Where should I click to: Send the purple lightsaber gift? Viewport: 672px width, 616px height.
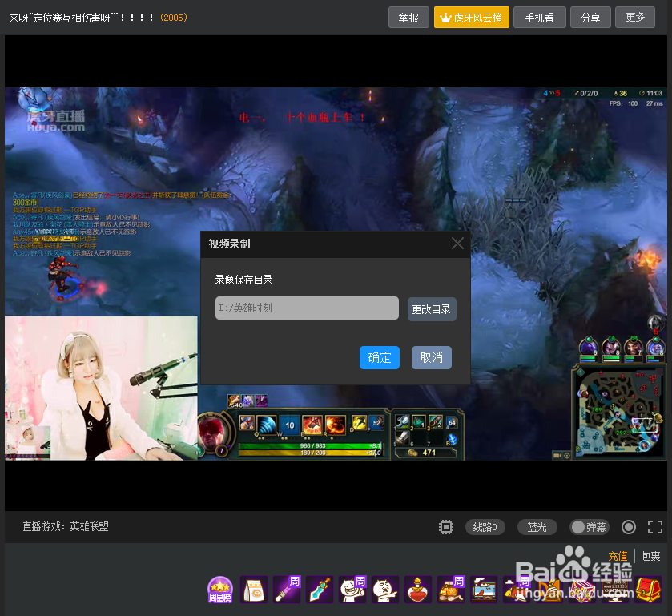pos(287,590)
